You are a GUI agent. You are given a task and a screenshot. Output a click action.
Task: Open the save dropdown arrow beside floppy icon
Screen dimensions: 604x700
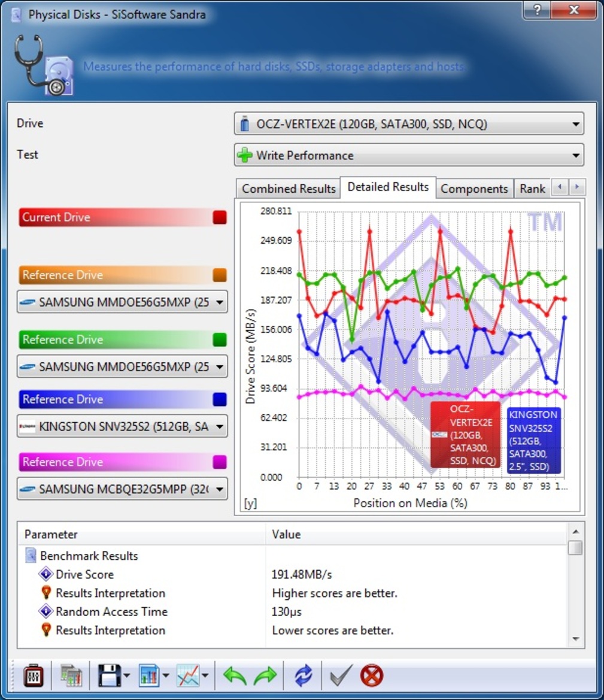click(127, 675)
